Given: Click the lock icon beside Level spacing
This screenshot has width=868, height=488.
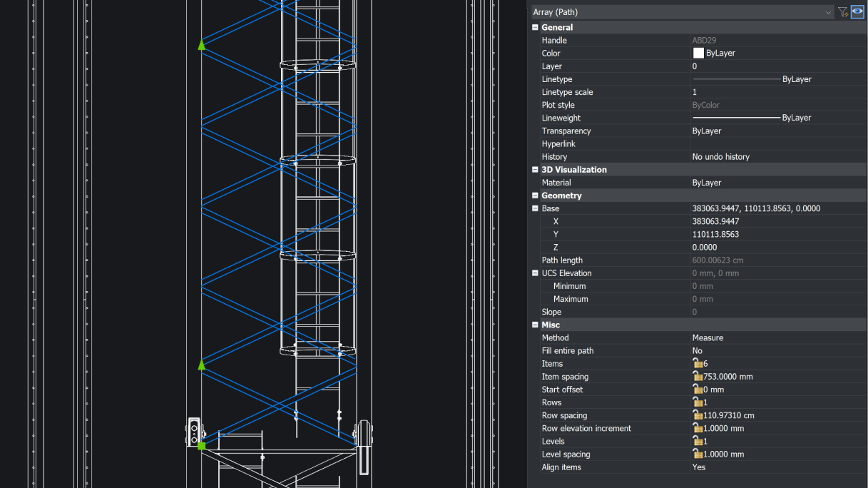Looking at the screenshot, I should [698, 454].
